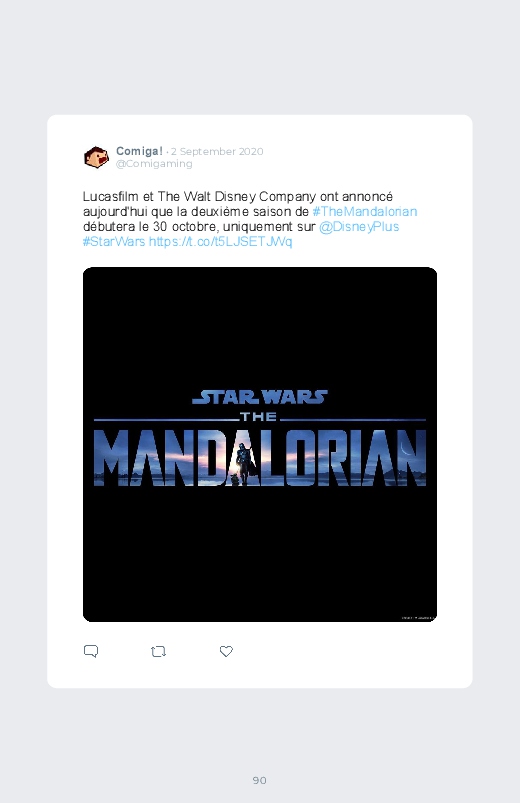This screenshot has height=803, width=520.
Task: Click the small Child figure beside the Mandalorian
Action: coord(235,479)
